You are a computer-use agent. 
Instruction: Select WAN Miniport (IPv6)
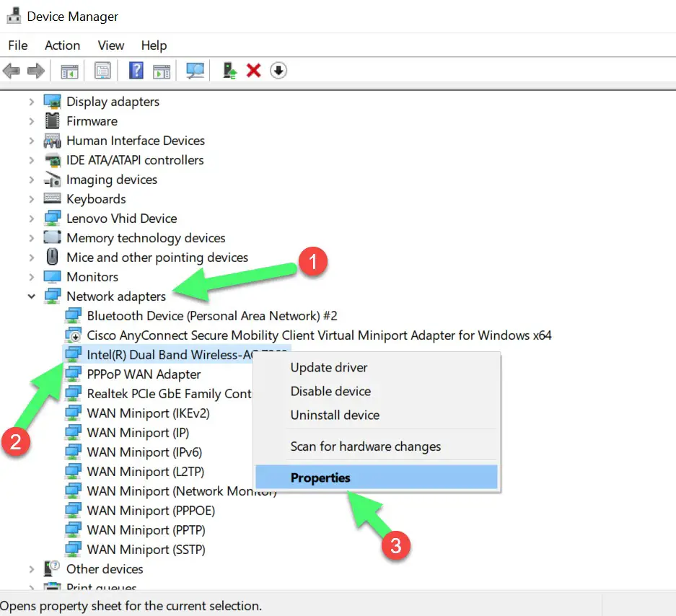(x=144, y=452)
